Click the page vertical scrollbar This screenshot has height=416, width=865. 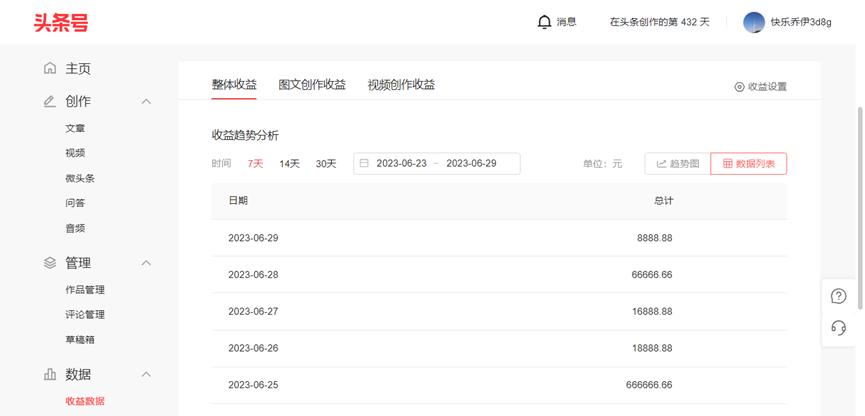coord(860,207)
